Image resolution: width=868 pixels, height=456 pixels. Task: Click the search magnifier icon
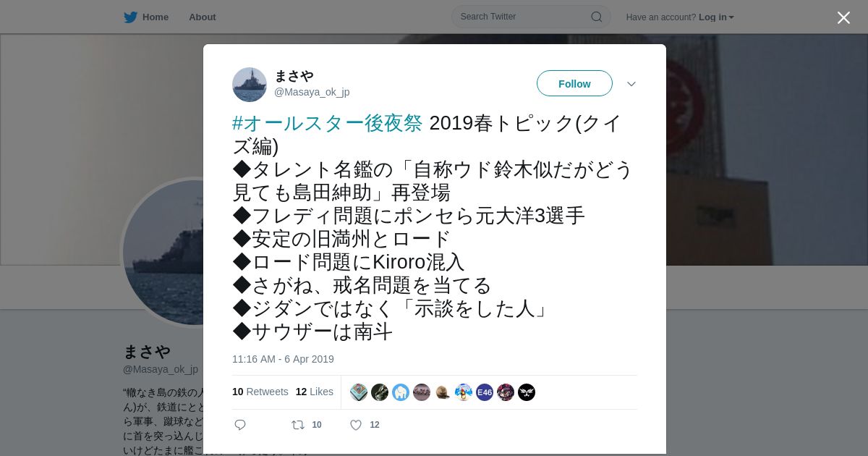597,17
